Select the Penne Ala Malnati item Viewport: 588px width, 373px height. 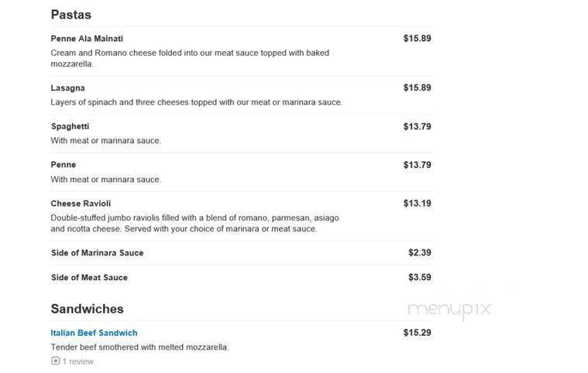point(87,39)
